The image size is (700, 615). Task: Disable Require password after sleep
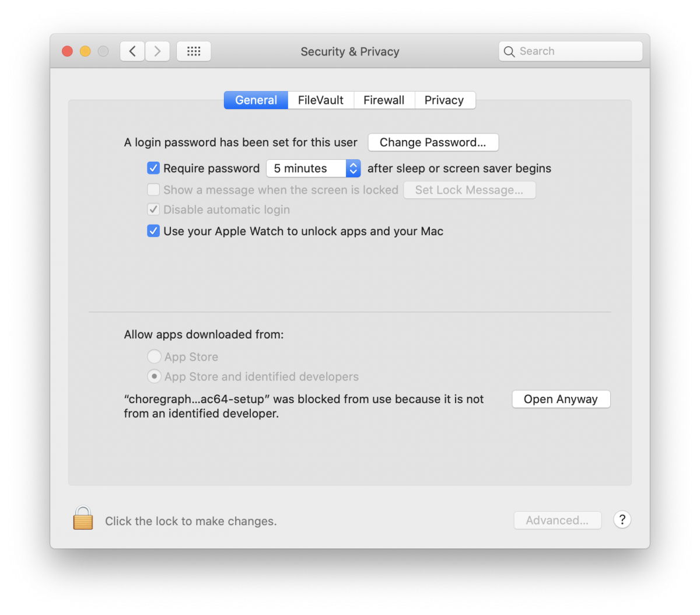click(153, 168)
